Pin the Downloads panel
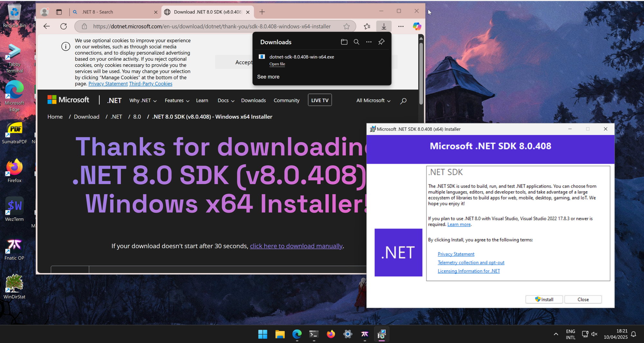644x343 pixels. [x=381, y=42]
